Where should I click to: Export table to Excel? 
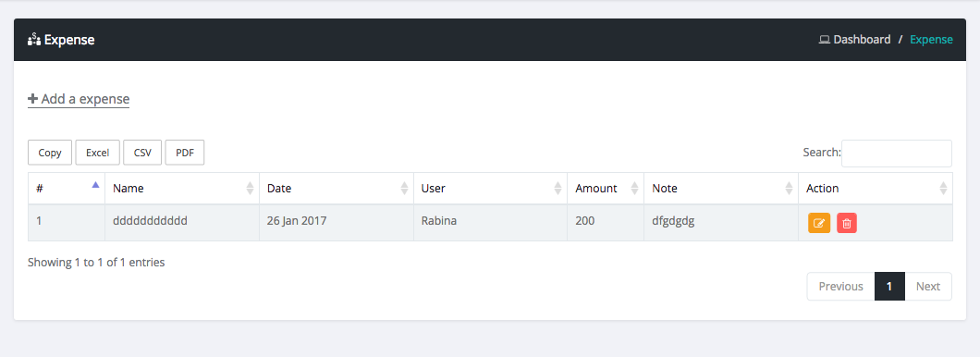pos(97,153)
